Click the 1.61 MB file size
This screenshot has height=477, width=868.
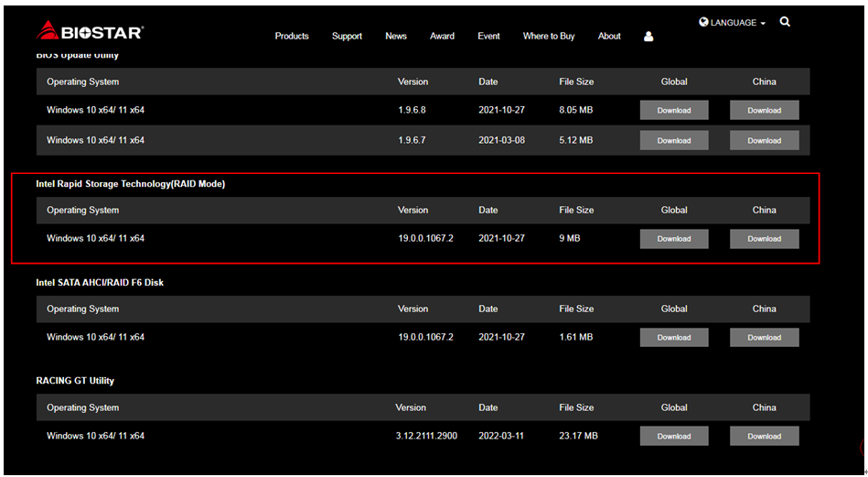tap(575, 338)
